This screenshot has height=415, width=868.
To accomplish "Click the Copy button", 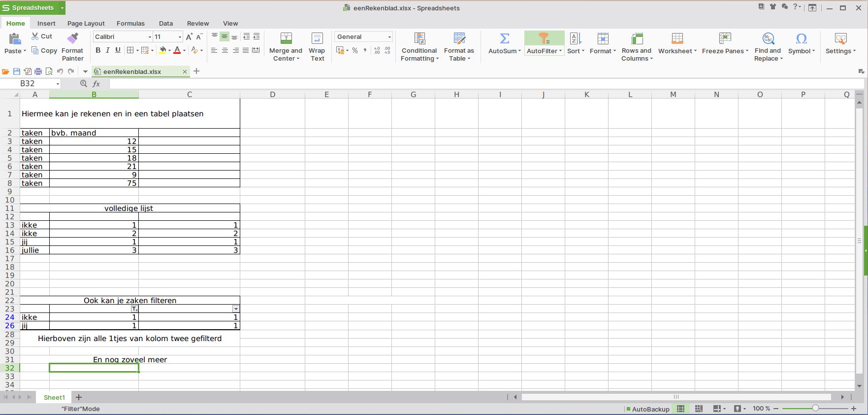I will point(44,50).
